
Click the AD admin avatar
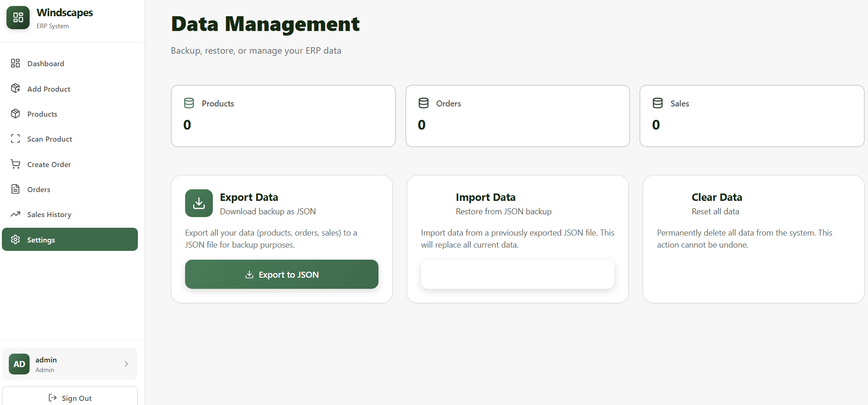19,364
